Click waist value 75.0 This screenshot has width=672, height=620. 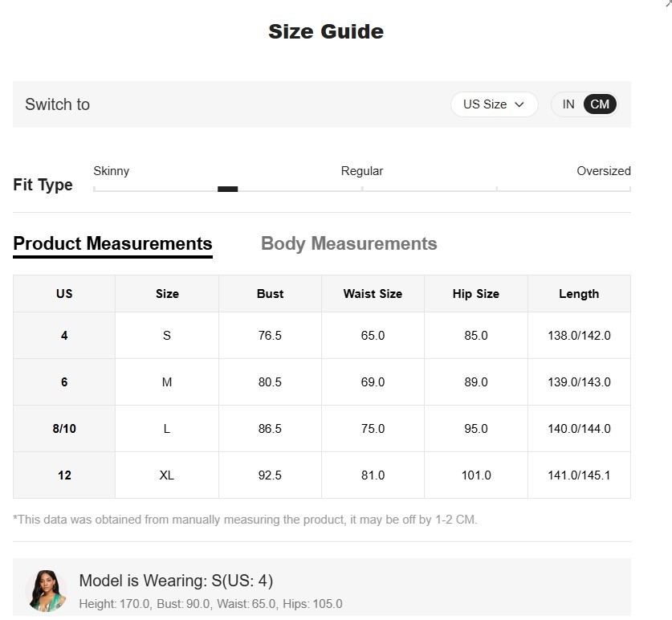click(x=373, y=428)
